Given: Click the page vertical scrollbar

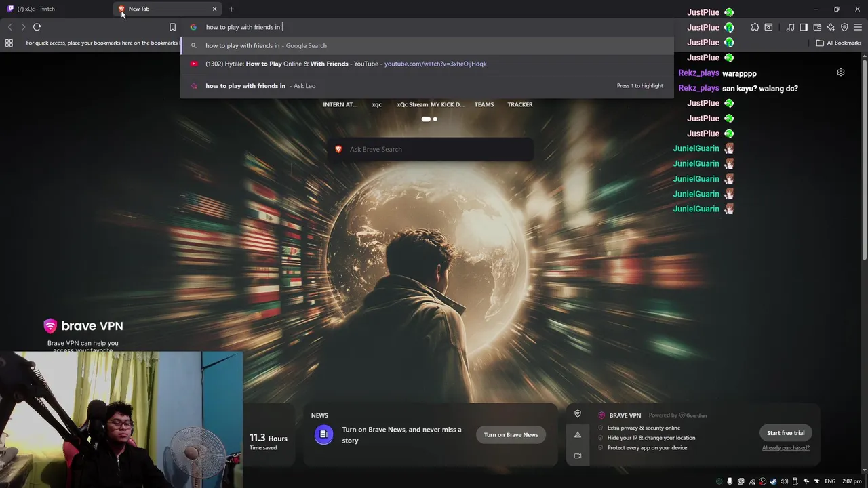Looking at the screenshot, I should [x=865, y=159].
